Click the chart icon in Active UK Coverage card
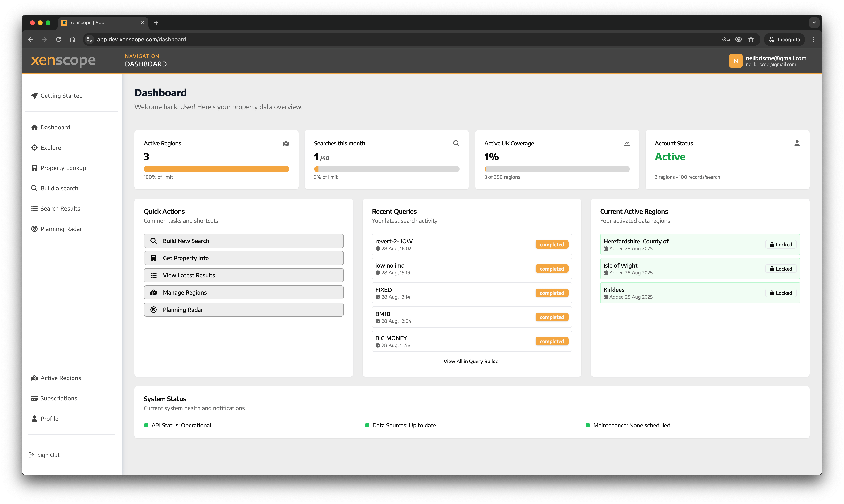Screen dimensions: 844x504 click(627, 143)
